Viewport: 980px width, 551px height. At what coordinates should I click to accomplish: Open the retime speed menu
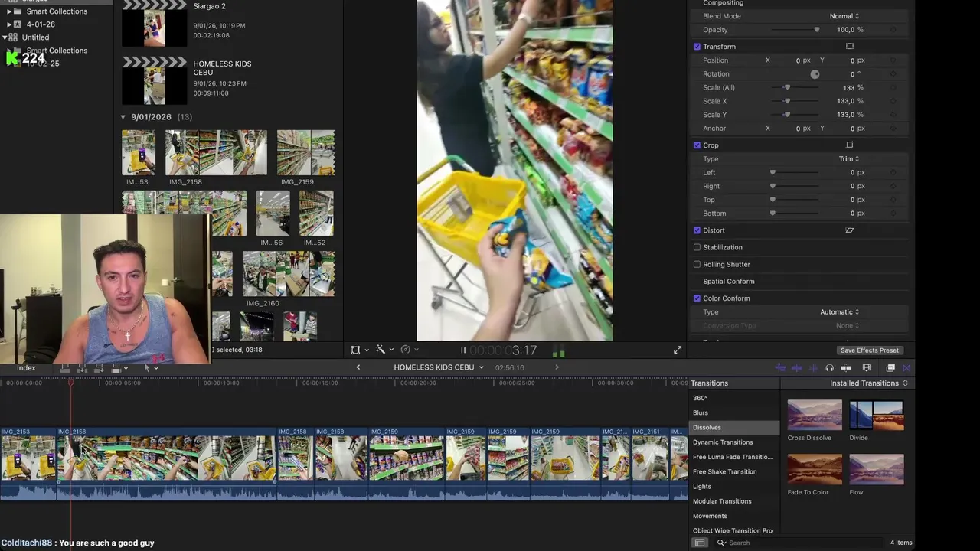[410, 350]
